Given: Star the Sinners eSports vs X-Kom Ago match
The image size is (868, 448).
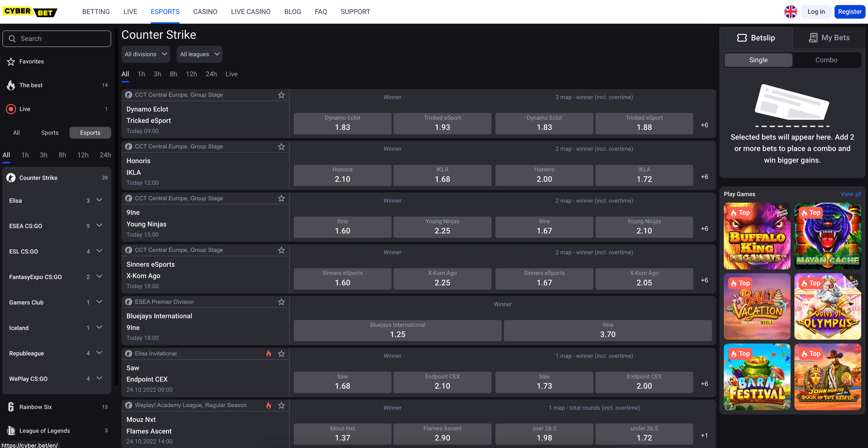Looking at the screenshot, I should coord(281,250).
